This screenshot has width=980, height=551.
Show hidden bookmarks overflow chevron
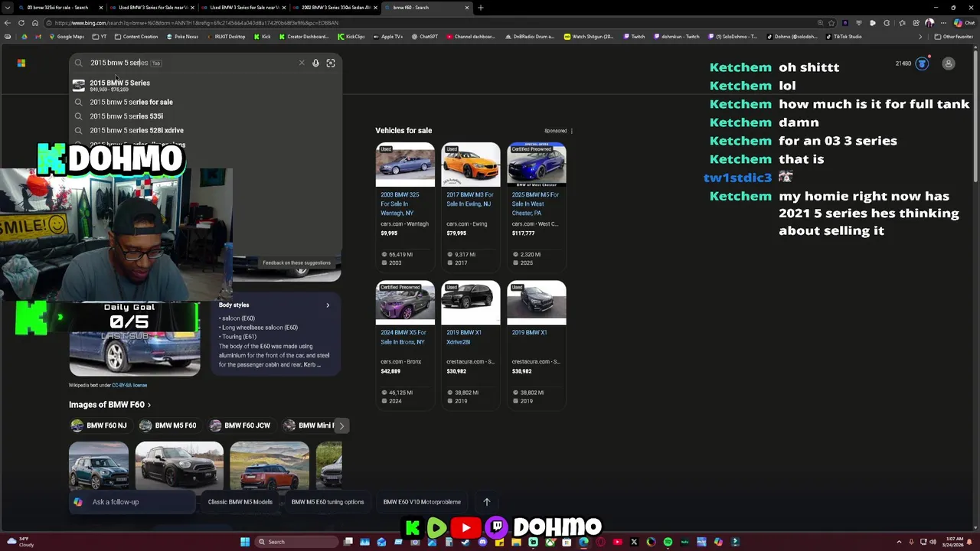[920, 36]
